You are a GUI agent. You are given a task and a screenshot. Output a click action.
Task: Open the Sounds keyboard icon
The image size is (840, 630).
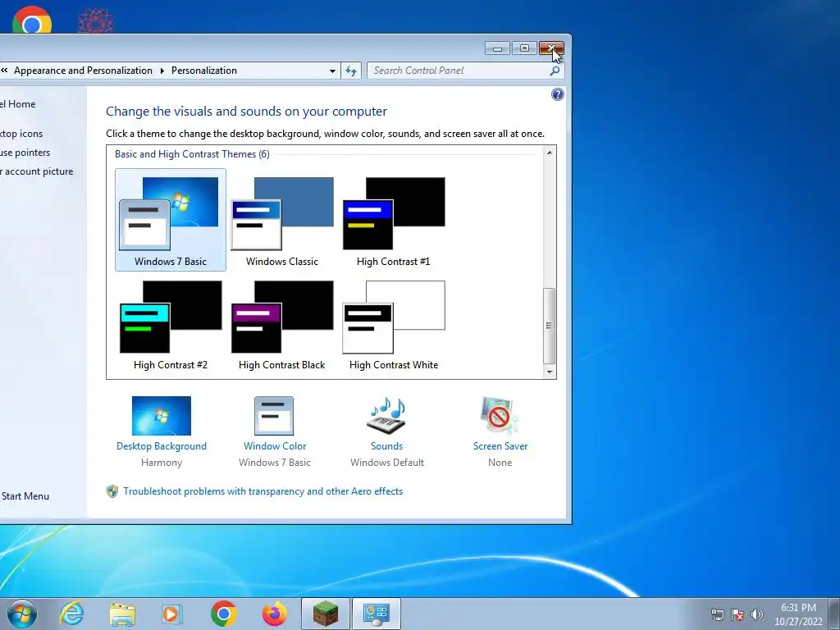(x=386, y=416)
